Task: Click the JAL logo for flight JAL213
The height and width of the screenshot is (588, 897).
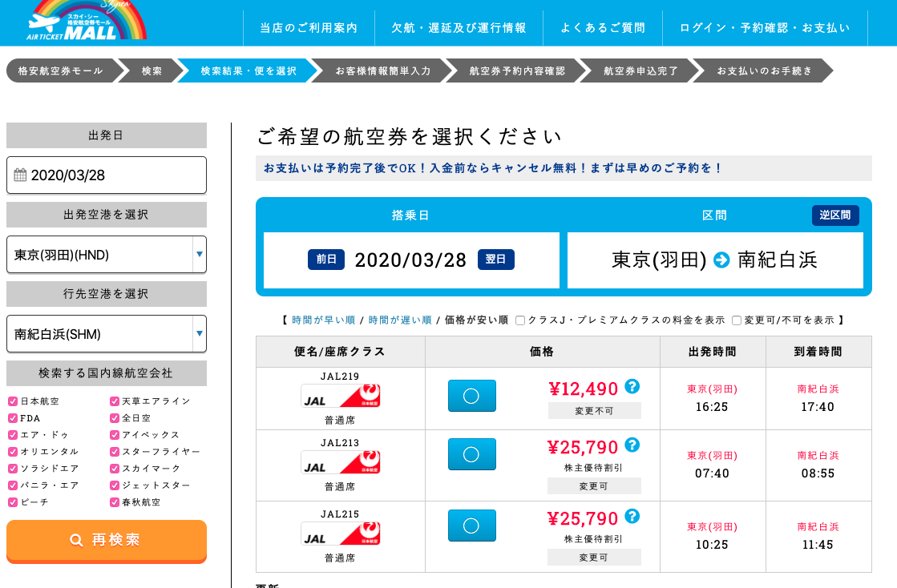Action: pyautogui.click(x=341, y=462)
